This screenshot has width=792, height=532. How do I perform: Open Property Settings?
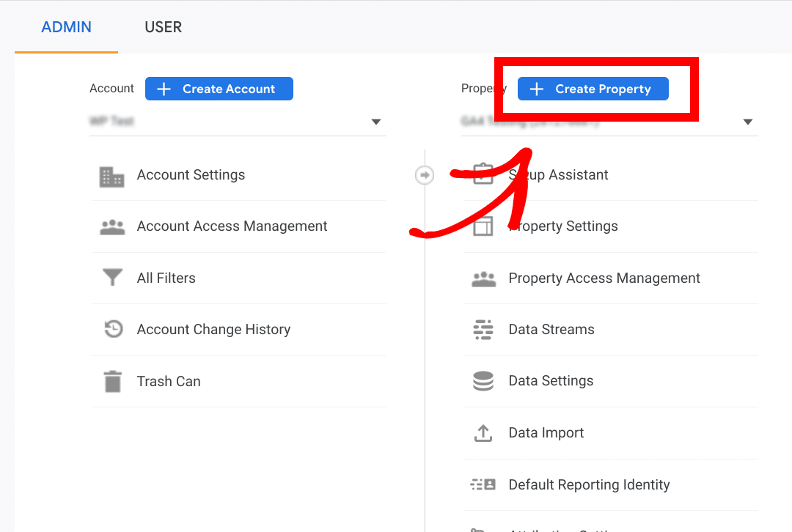(x=563, y=226)
